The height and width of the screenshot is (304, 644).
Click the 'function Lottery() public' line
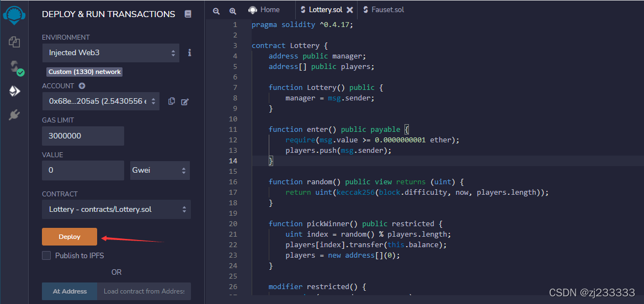click(326, 88)
